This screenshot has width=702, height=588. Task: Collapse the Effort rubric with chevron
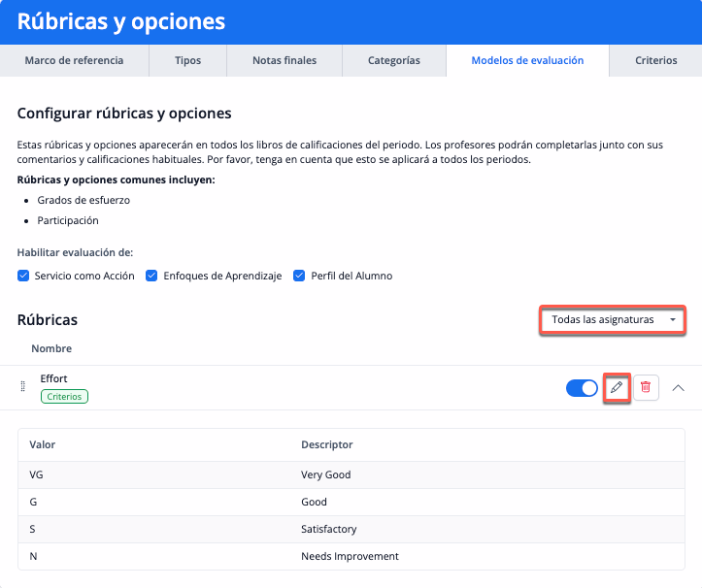(679, 388)
